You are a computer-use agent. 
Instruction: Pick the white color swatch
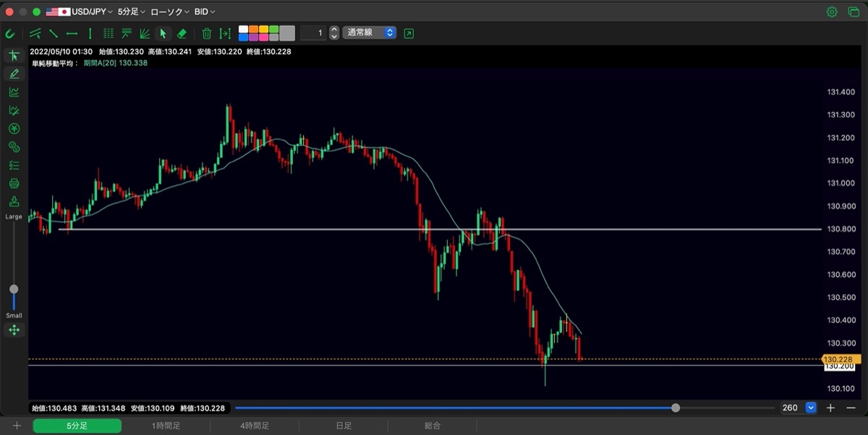click(243, 29)
